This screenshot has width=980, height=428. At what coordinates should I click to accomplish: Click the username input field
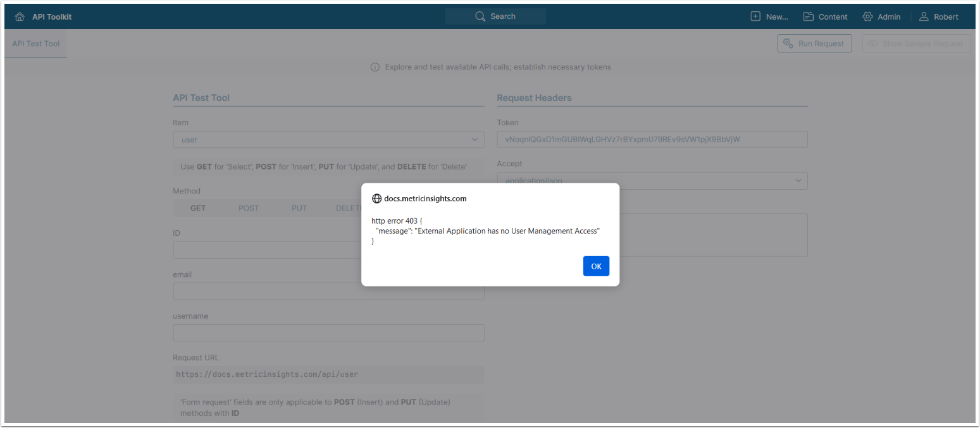328,333
